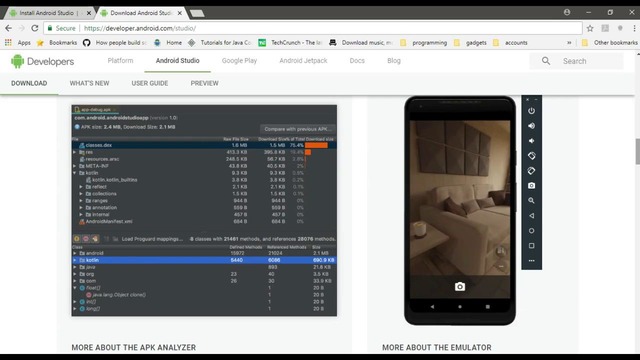Open the Google Play navigation tab

(239, 60)
